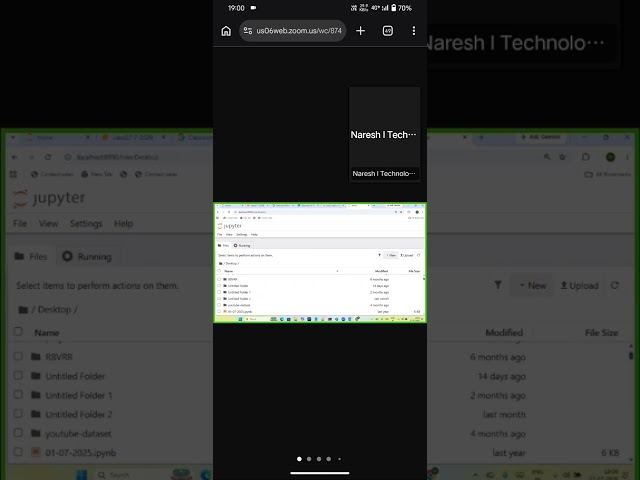
Task: Open site settings icon beside zoom URL
Action: [248, 31]
